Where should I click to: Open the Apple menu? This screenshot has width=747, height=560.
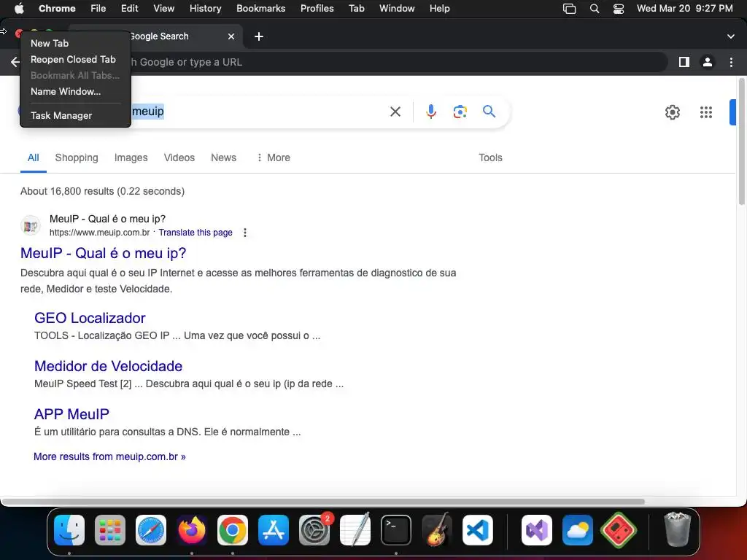(19, 8)
